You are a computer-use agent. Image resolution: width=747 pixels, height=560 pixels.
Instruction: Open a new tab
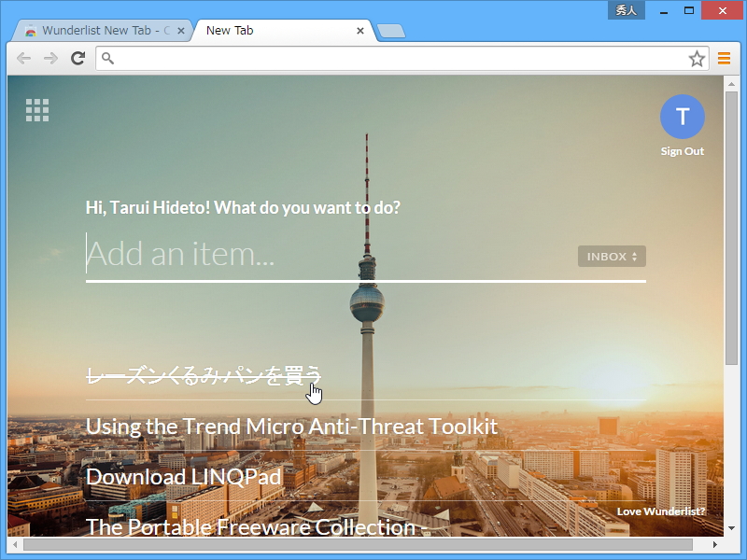pos(390,30)
